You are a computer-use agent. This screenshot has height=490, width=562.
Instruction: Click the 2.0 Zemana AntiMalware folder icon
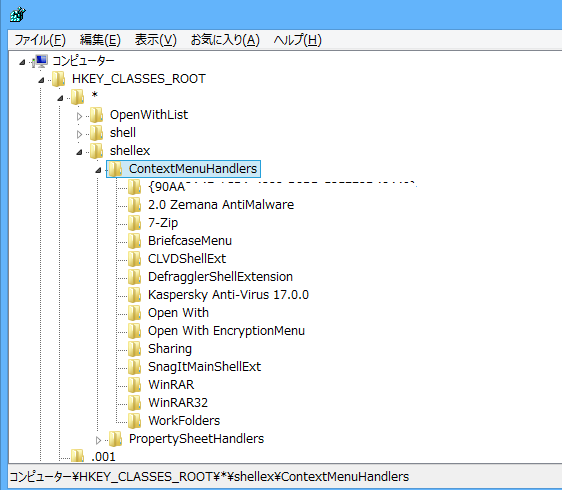[x=135, y=205]
